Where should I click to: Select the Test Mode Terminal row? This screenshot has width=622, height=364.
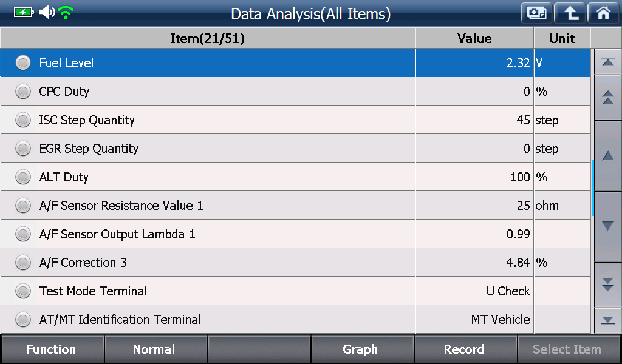pos(295,291)
